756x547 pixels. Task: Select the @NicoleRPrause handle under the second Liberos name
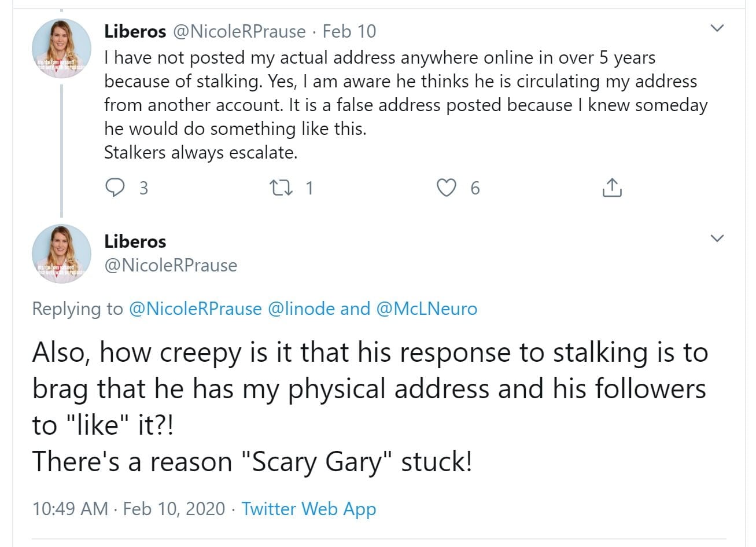coord(171,265)
